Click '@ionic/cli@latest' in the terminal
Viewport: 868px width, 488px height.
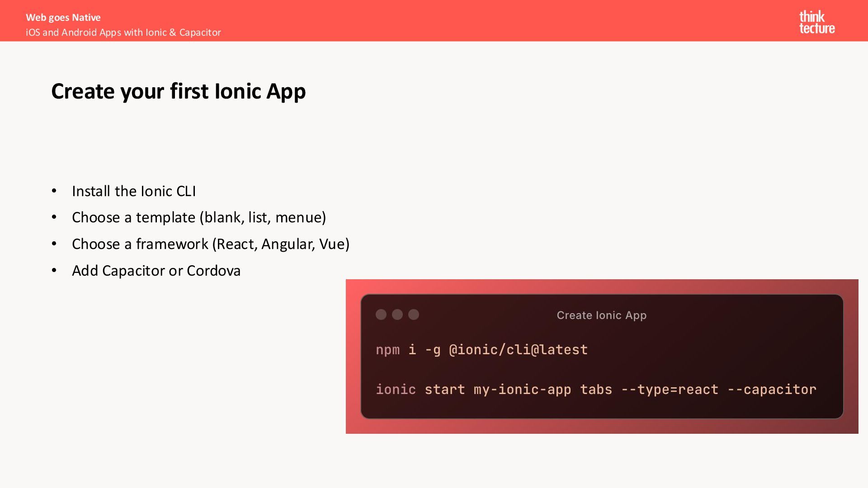pos(518,350)
